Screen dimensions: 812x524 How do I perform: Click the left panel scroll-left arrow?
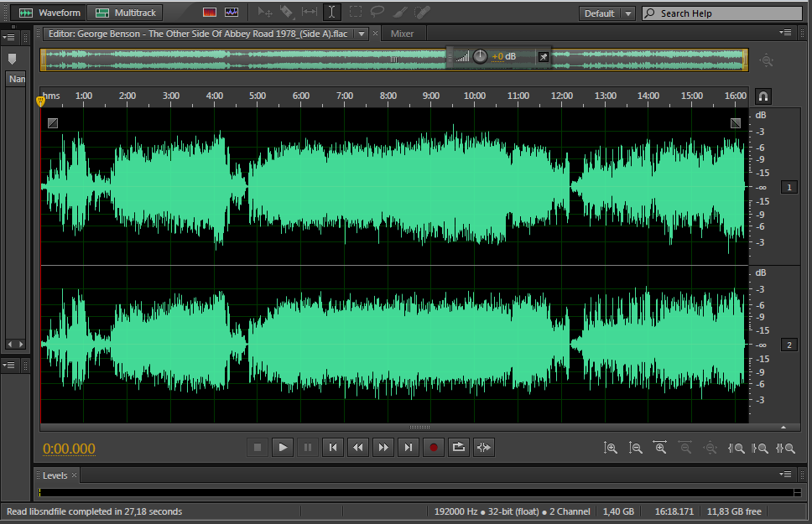pyautogui.click(x=10, y=345)
